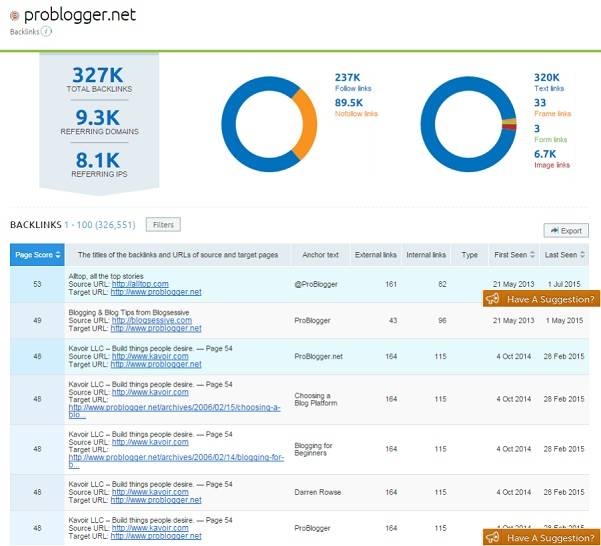This screenshot has width=601, height=546.
Task: Open target link in ProBlogger.net anchor row
Action: point(156,364)
